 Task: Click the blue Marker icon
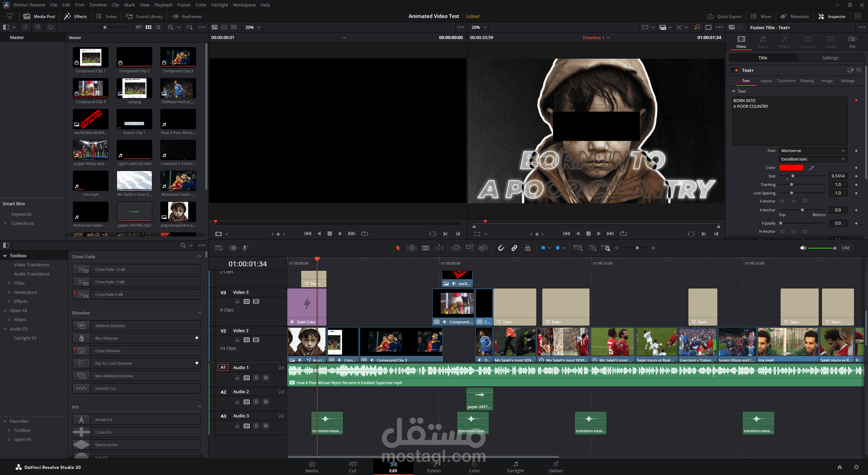[x=558, y=248]
